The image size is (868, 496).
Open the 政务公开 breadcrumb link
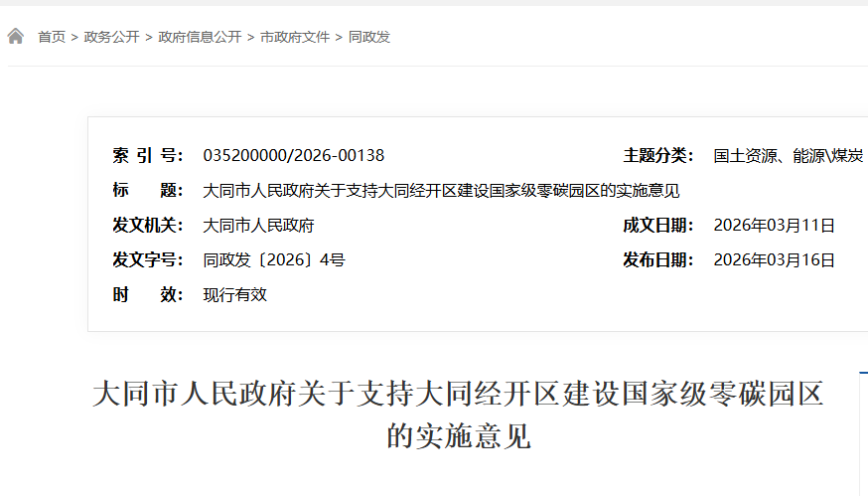(x=111, y=37)
